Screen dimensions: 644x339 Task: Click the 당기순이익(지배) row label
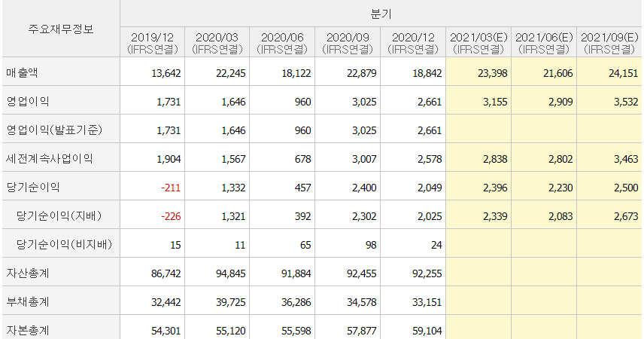tap(59, 215)
